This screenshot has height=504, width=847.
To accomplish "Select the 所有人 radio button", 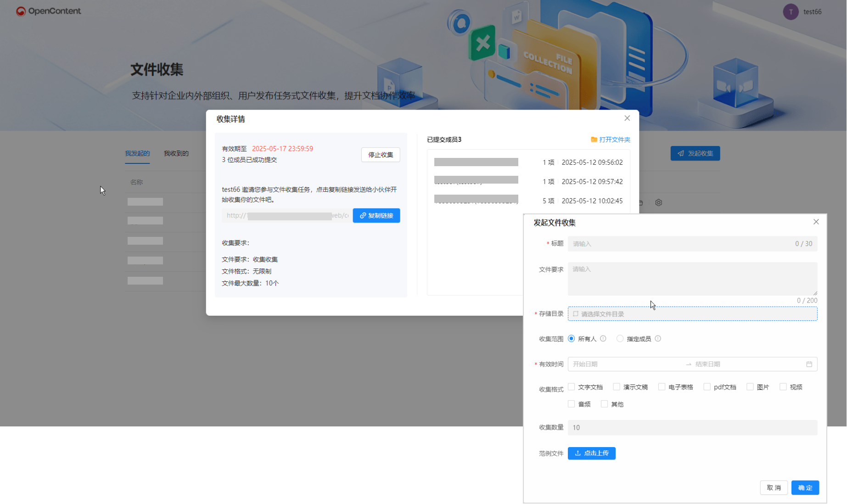I will [x=571, y=339].
